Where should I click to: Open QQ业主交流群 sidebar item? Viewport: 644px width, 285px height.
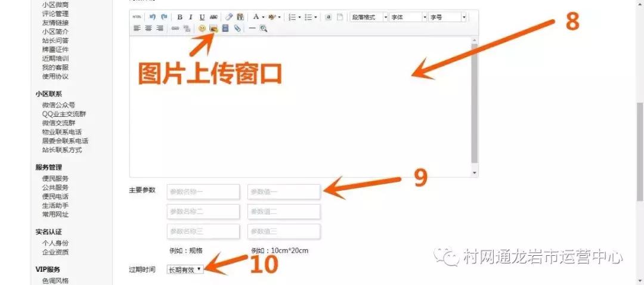(64, 114)
